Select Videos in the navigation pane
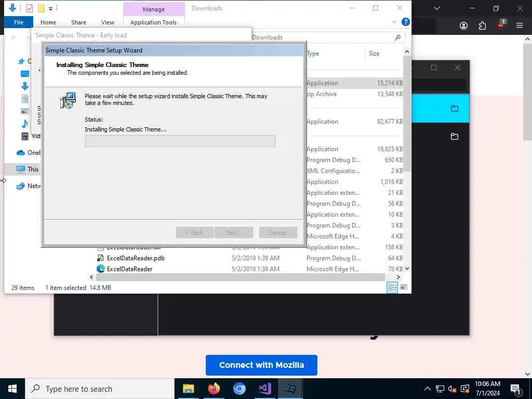Image resolution: width=532 pixels, height=399 pixels. click(31, 136)
